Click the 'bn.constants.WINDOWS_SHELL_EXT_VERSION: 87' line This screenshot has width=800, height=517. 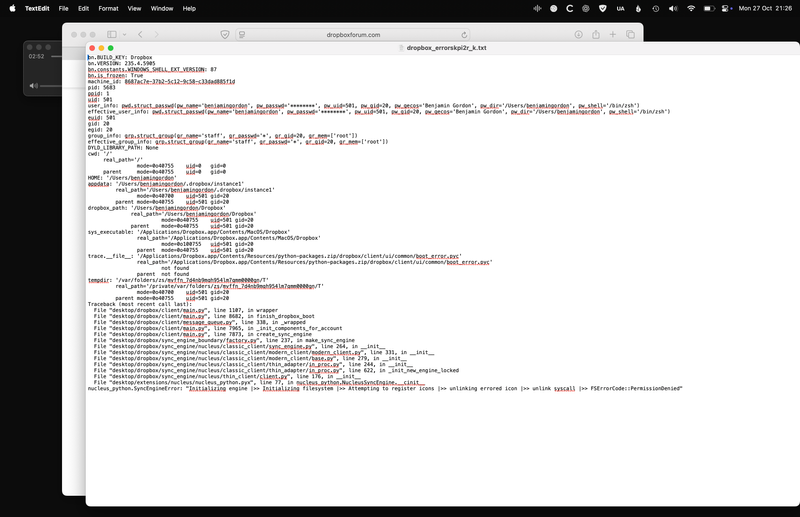pyautogui.click(x=152, y=69)
